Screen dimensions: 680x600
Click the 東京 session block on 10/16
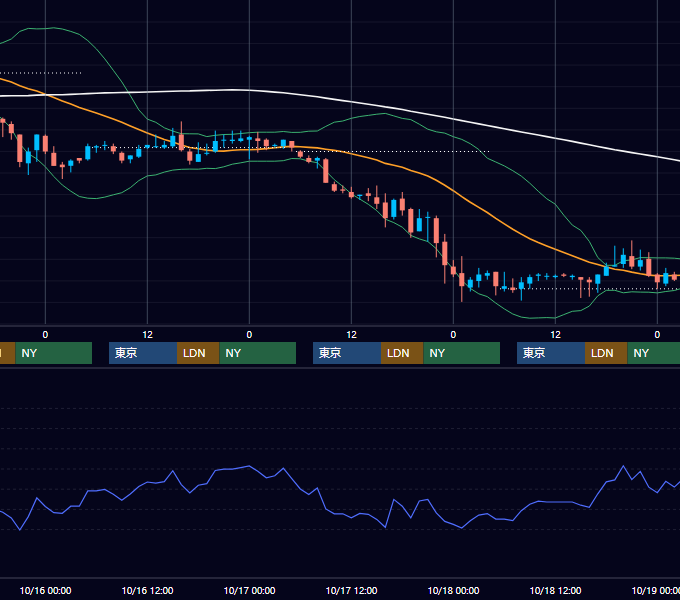point(143,353)
